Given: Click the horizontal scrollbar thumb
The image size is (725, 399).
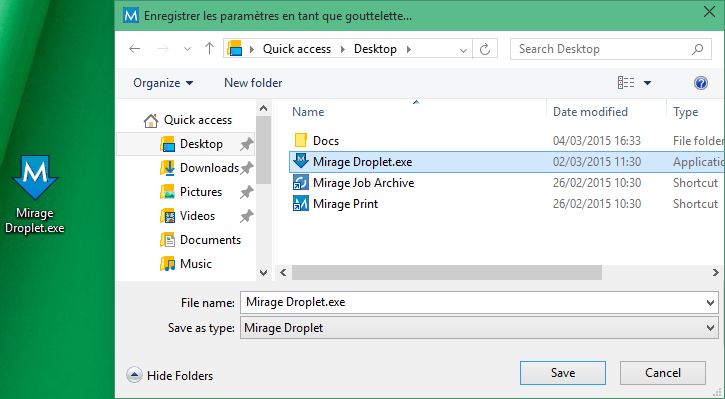Looking at the screenshot, I should pyautogui.click(x=447, y=273).
